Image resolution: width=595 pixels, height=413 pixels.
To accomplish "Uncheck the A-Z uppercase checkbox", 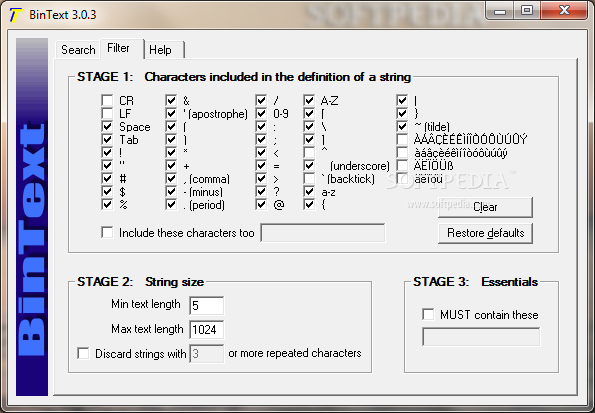I will [309, 101].
